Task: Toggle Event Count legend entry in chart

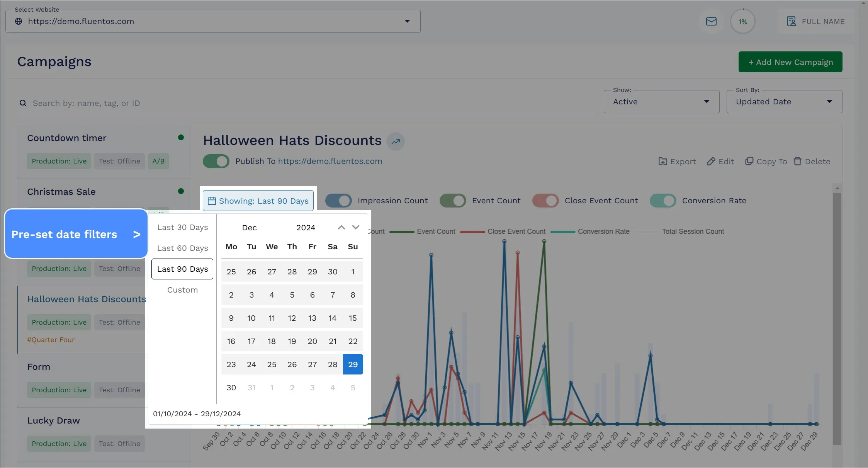Action: point(422,231)
